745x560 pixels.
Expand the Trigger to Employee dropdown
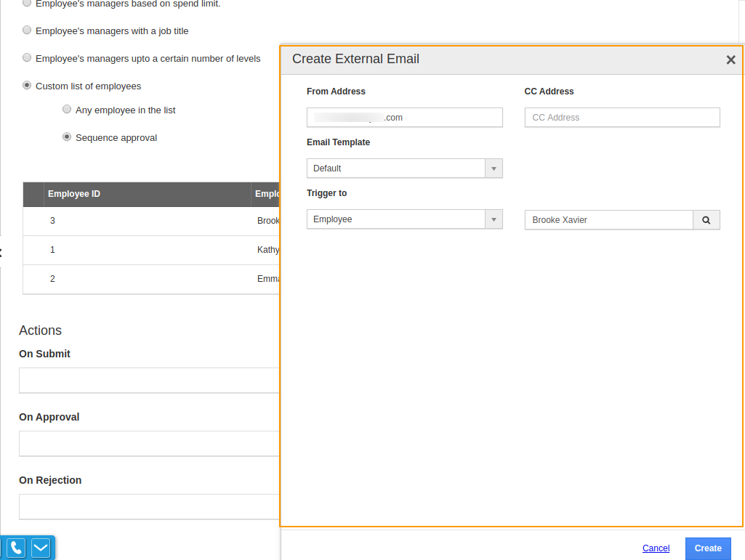[404, 219]
